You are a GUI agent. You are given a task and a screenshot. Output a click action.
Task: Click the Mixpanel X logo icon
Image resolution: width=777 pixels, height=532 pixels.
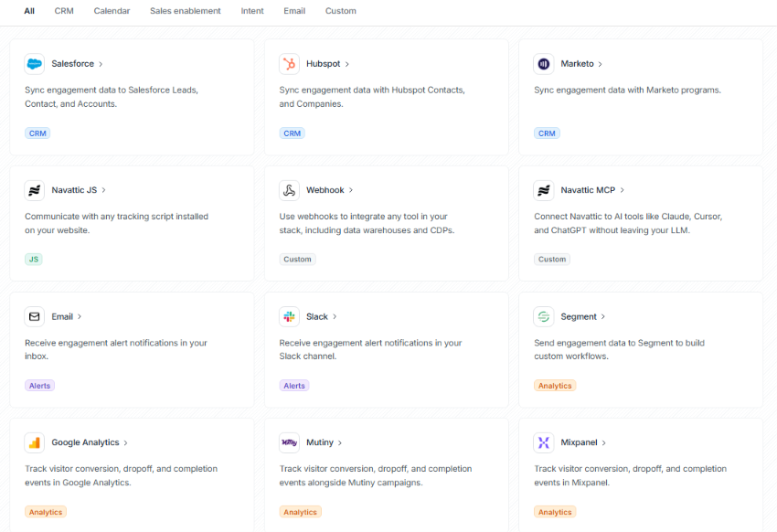click(x=544, y=442)
